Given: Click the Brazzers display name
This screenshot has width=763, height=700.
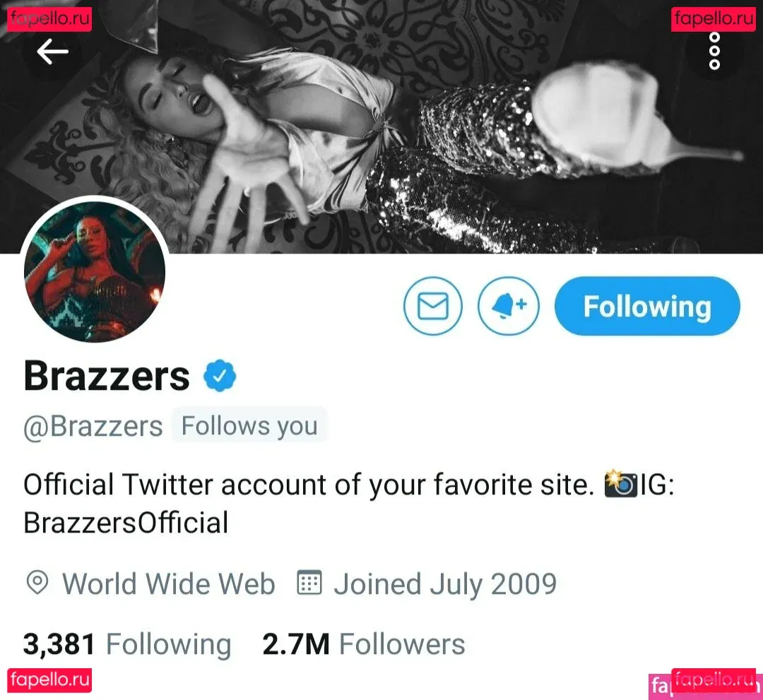Looking at the screenshot, I should [107, 376].
